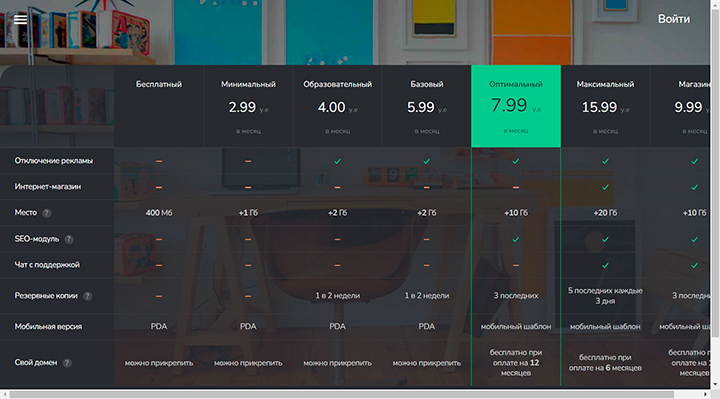
Task: Click horizontal scrollbar right arrow
Action: [706, 394]
